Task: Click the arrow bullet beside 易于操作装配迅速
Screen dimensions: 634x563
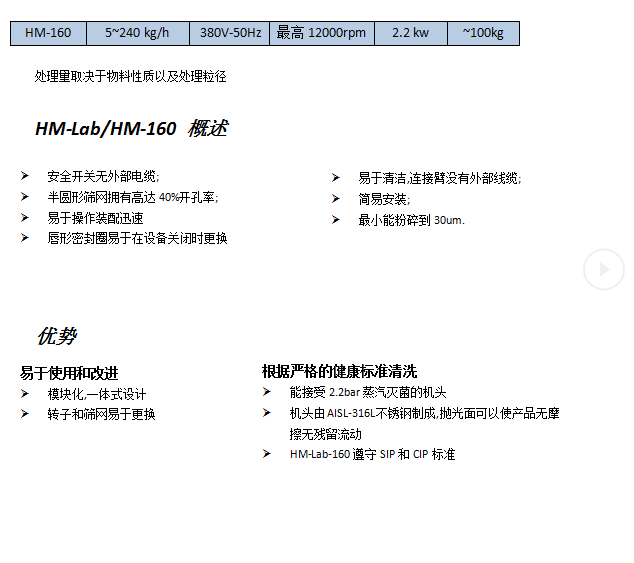Action: coord(25,217)
